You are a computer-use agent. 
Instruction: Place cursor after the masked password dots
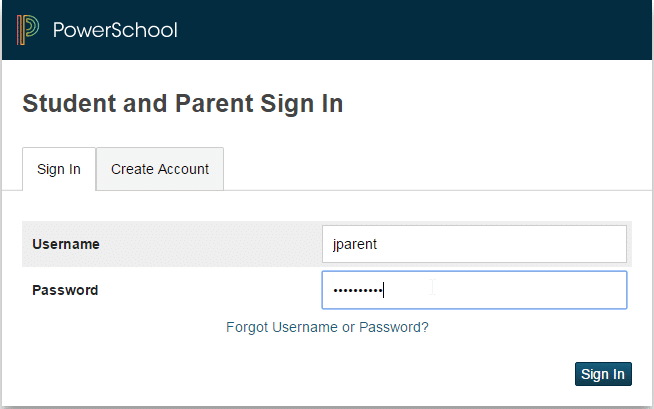pos(384,290)
